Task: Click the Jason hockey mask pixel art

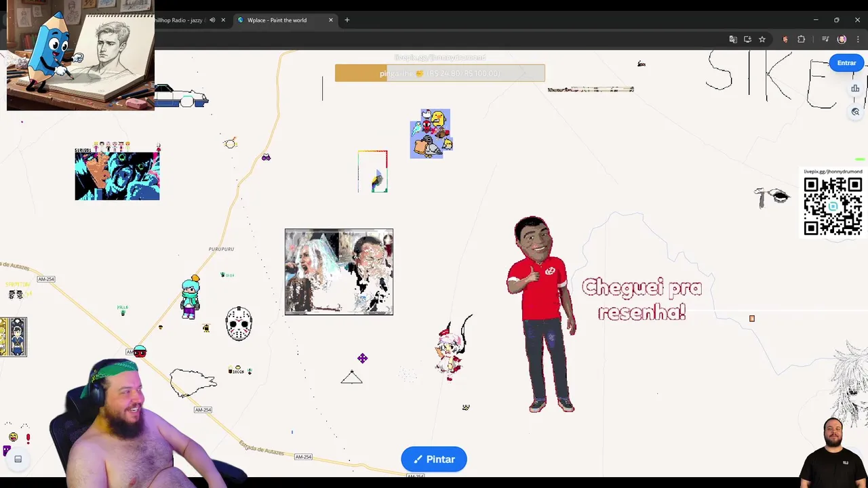Action: (239, 323)
